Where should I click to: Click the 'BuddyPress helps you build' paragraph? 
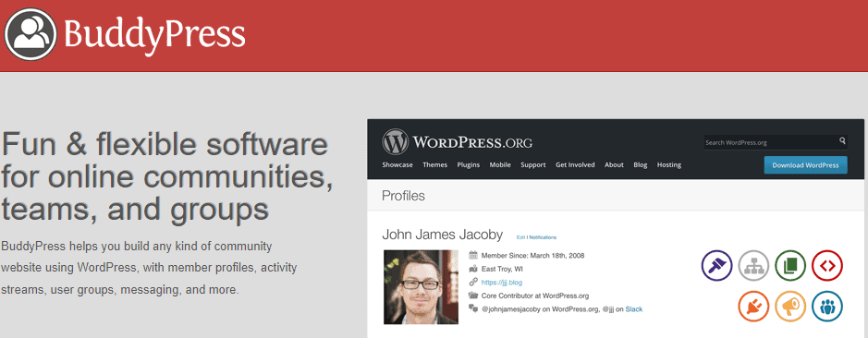150,268
